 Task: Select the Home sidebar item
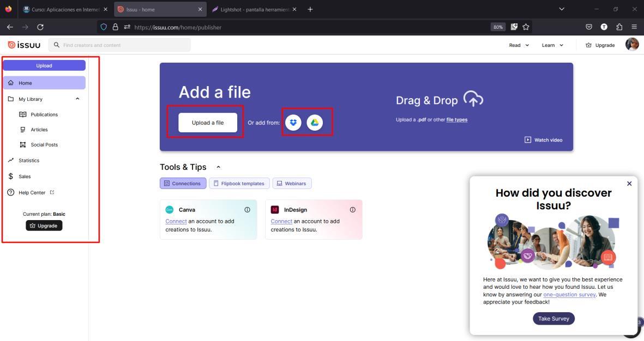(x=44, y=83)
